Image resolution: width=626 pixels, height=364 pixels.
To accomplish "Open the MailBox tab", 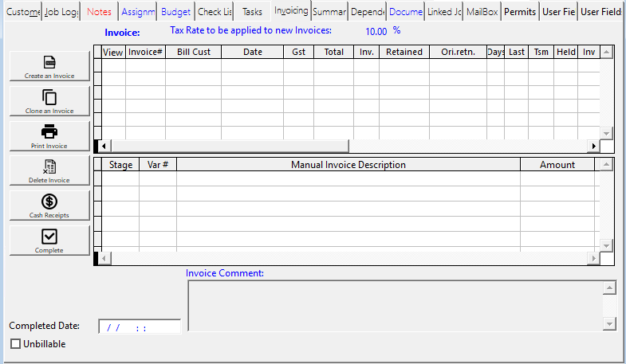I will [482, 12].
